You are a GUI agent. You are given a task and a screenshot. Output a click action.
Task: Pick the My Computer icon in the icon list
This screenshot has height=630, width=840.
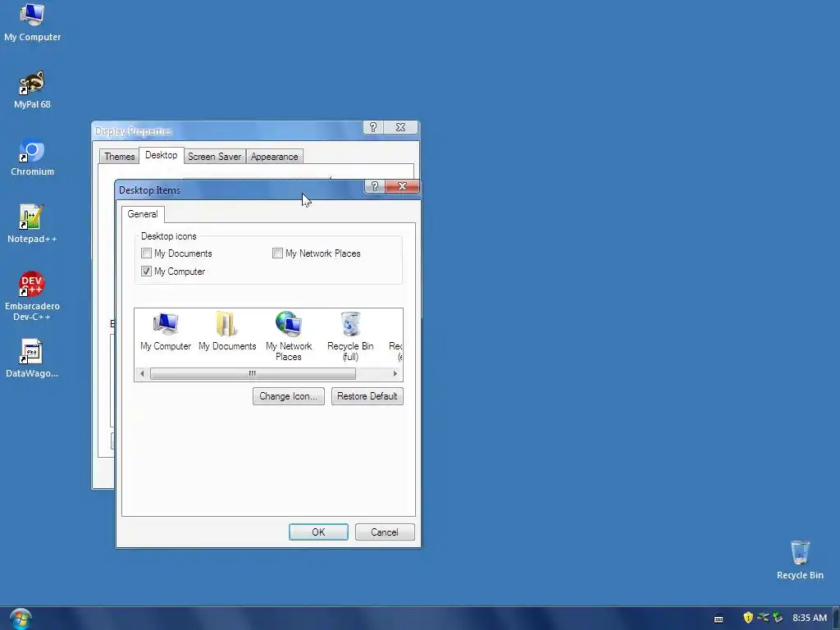click(166, 331)
